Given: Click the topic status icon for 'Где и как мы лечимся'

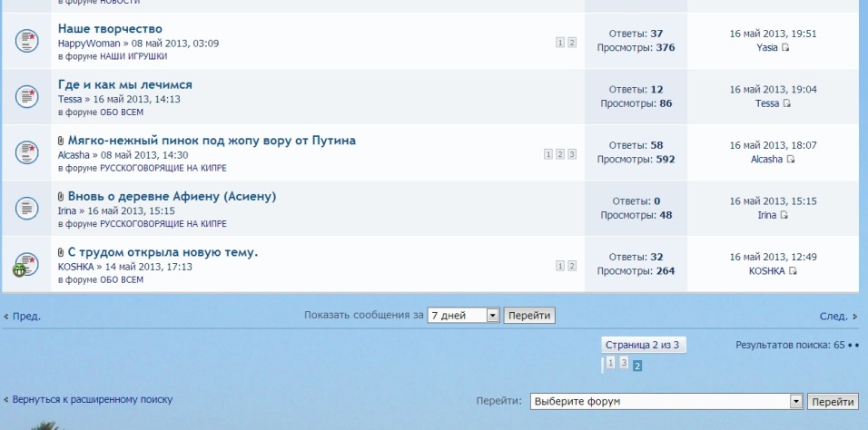Looking at the screenshot, I should point(26,96).
